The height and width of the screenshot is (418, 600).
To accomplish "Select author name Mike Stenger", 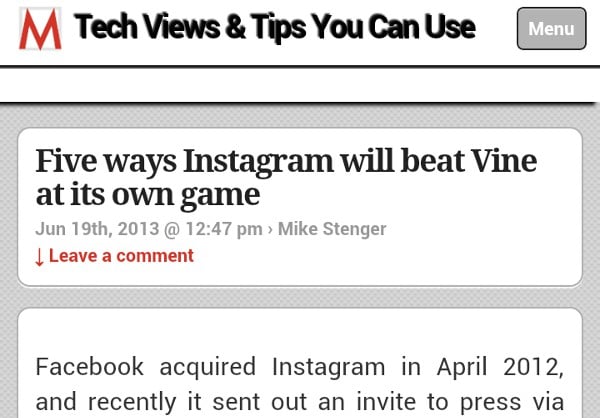I will click(332, 229).
